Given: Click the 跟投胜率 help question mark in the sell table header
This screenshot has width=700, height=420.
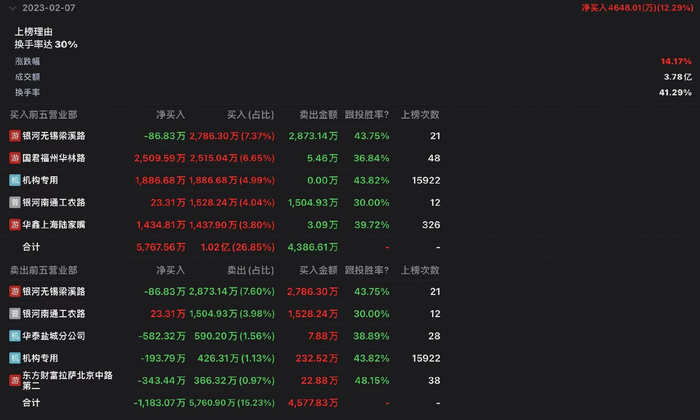Looking at the screenshot, I should (x=386, y=270).
